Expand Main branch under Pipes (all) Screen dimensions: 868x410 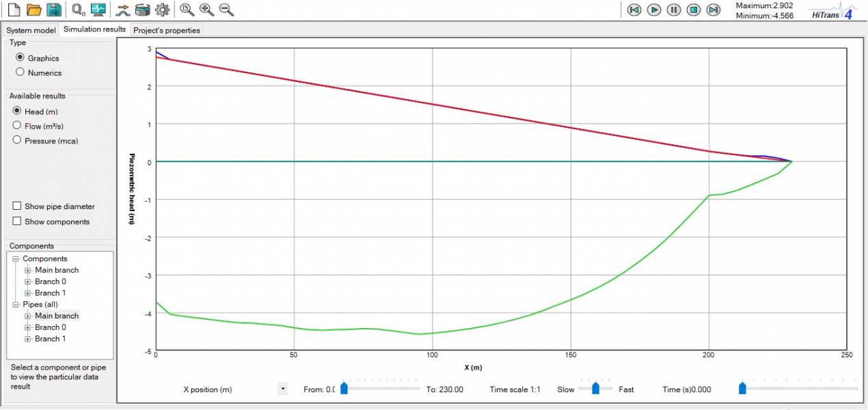click(x=28, y=316)
